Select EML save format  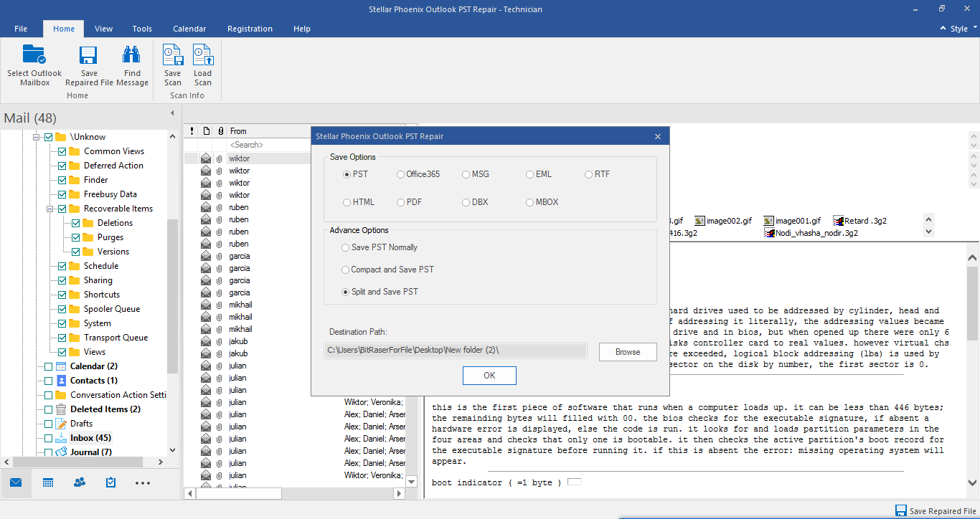539,174
